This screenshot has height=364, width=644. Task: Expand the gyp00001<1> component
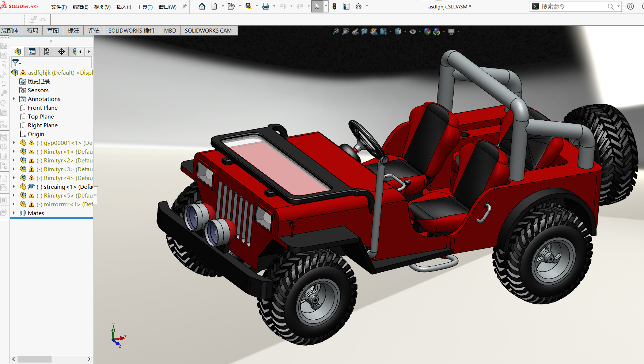coord(14,143)
